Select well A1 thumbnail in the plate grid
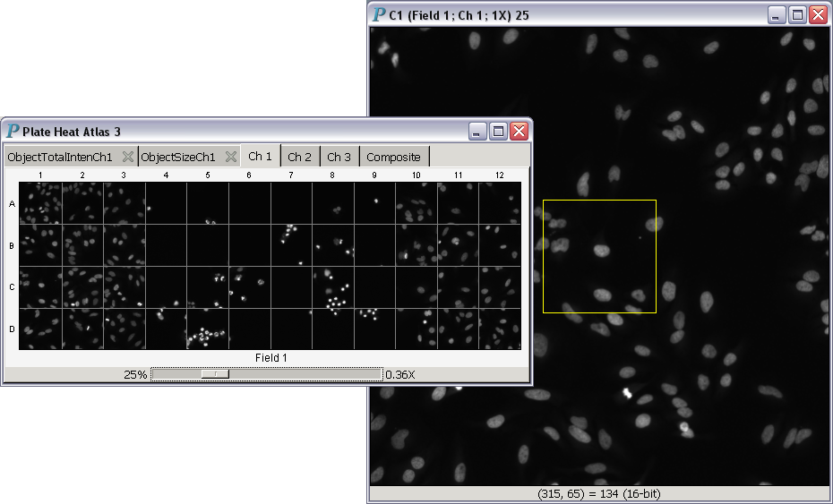 point(39,203)
